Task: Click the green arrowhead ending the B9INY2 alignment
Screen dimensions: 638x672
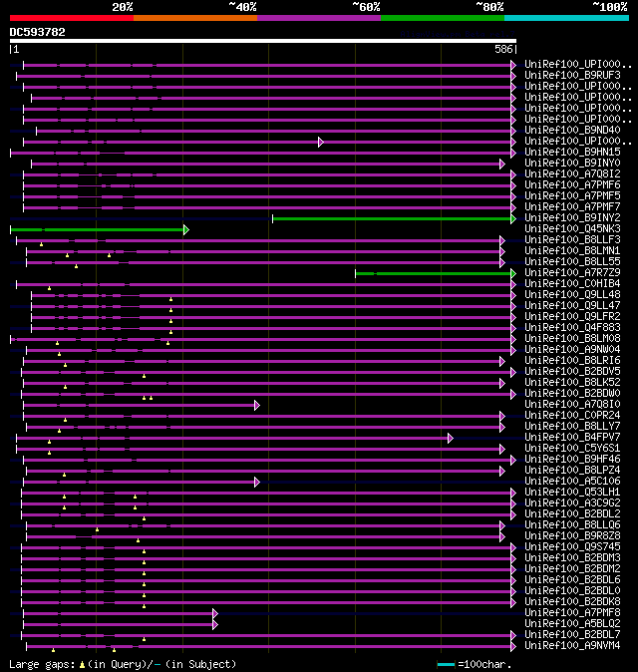Action: (x=513, y=219)
